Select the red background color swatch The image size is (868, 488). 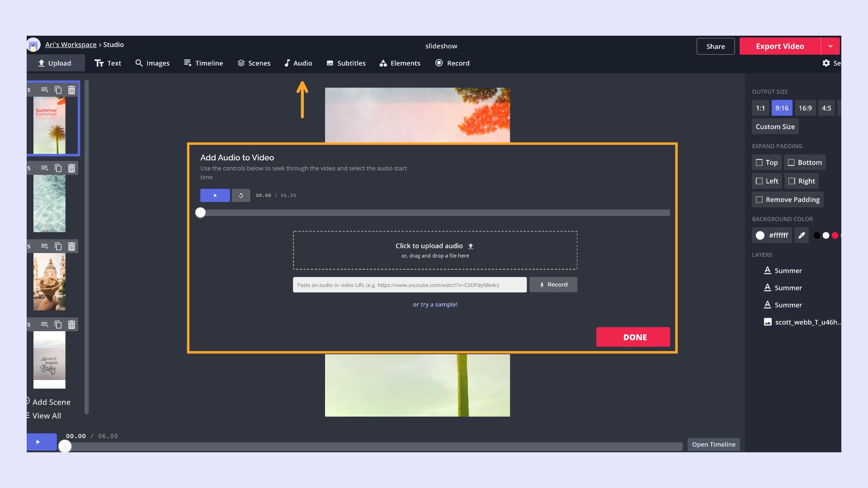coord(835,235)
